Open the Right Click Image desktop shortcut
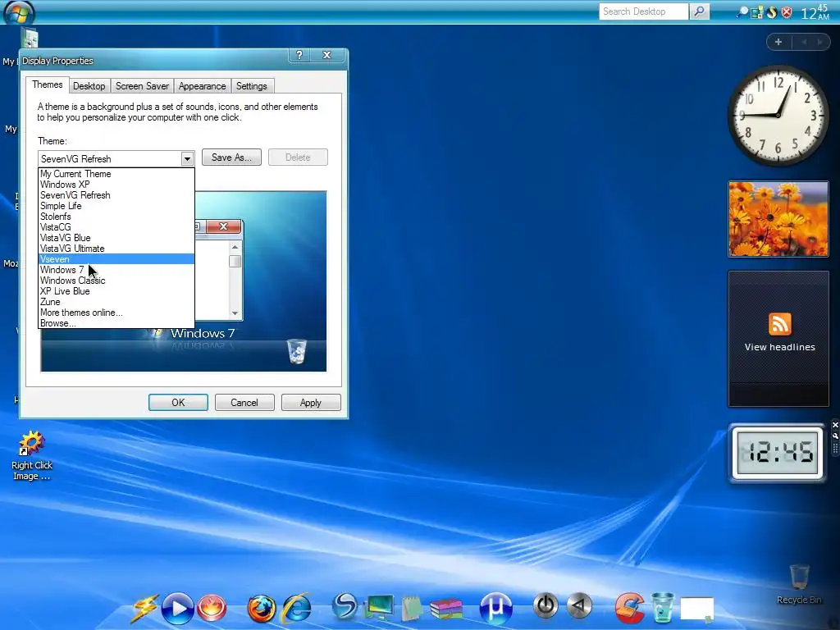The height and width of the screenshot is (630, 840). [x=32, y=455]
